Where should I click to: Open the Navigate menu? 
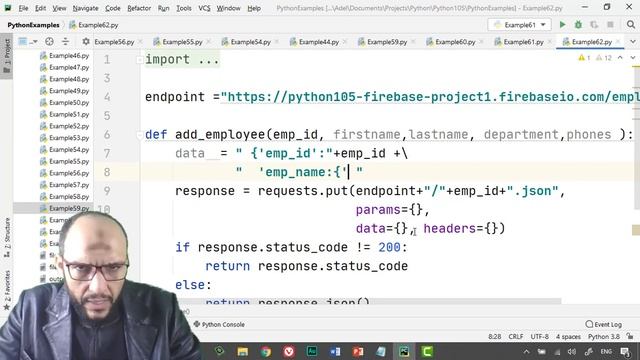pyautogui.click(x=85, y=8)
